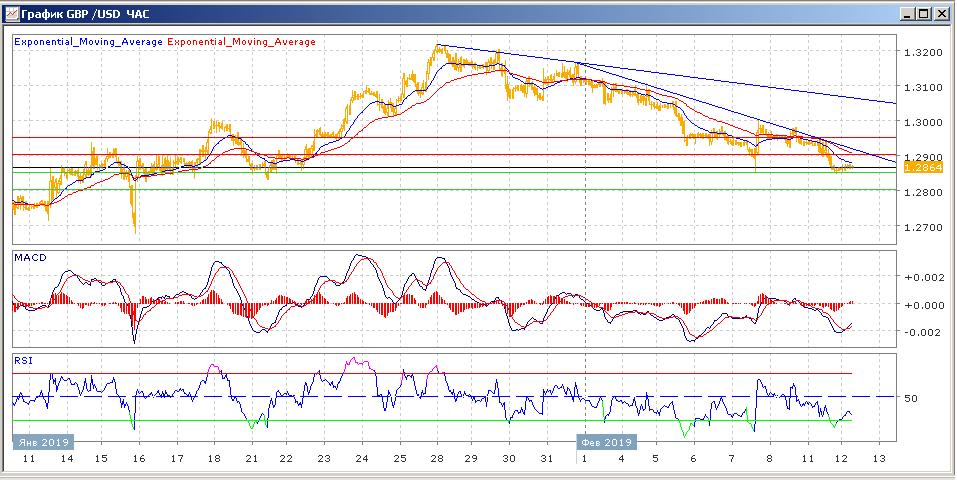Viewport: 957px width, 480px height.
Task: Click the 1.2700 price axis label
Action: [922, 228]
